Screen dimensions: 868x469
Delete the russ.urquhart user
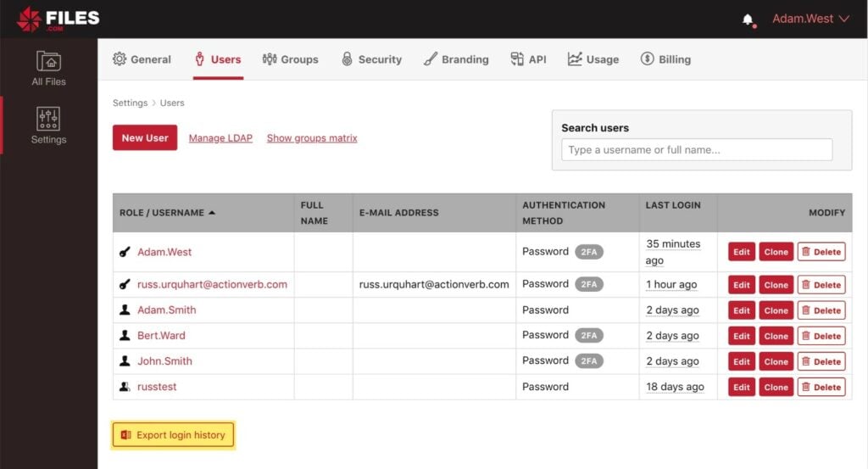point(821,285)
